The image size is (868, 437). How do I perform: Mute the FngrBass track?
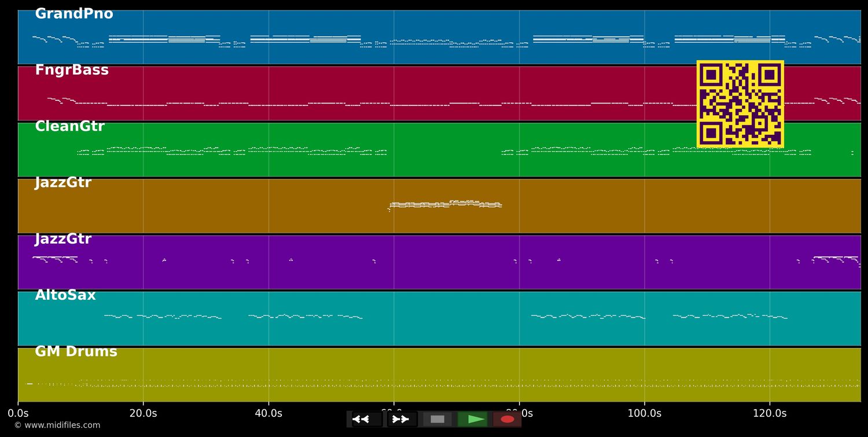72,69
